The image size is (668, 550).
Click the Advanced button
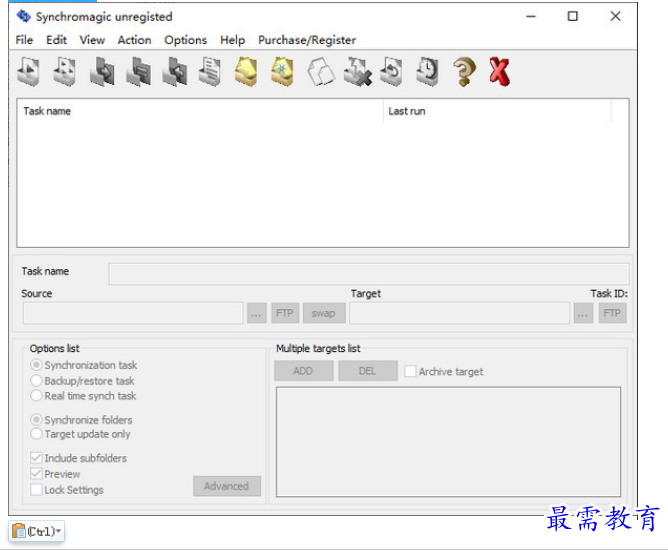(x=227, y=486)
